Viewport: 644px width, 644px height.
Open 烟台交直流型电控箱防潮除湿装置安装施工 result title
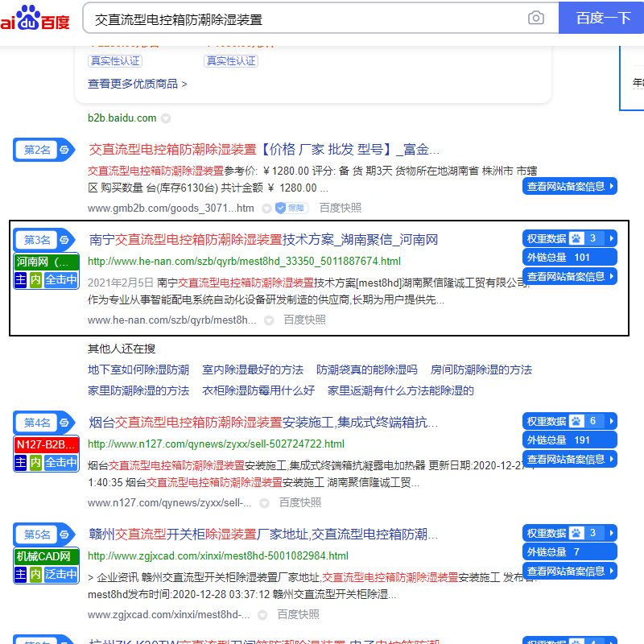pos(263,422)
